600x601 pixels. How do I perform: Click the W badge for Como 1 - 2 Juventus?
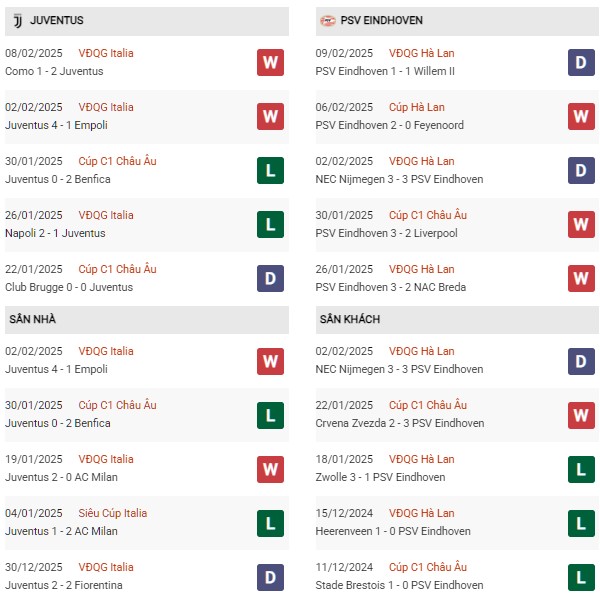270,62
